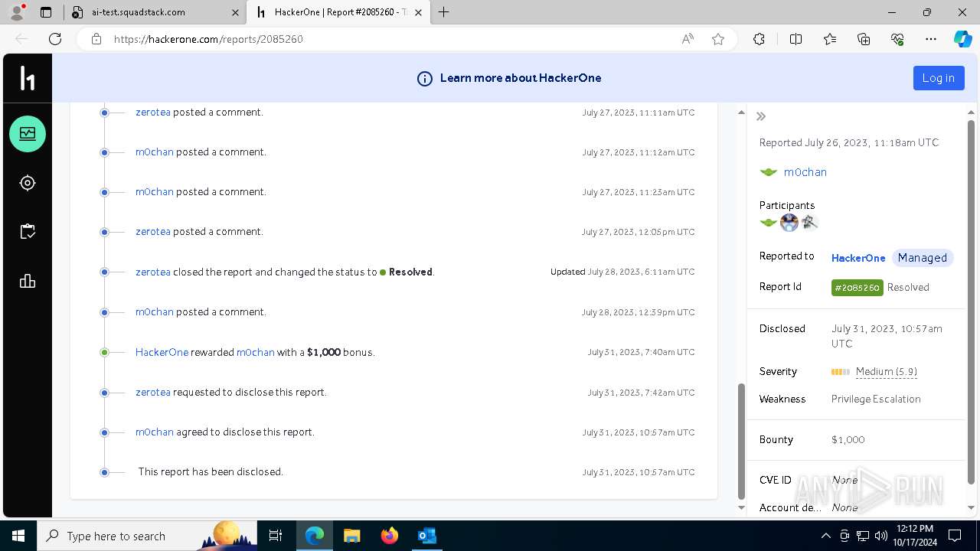Open the Favorites list icon
The height and width of the screenshot is (551, 980).
830,39
